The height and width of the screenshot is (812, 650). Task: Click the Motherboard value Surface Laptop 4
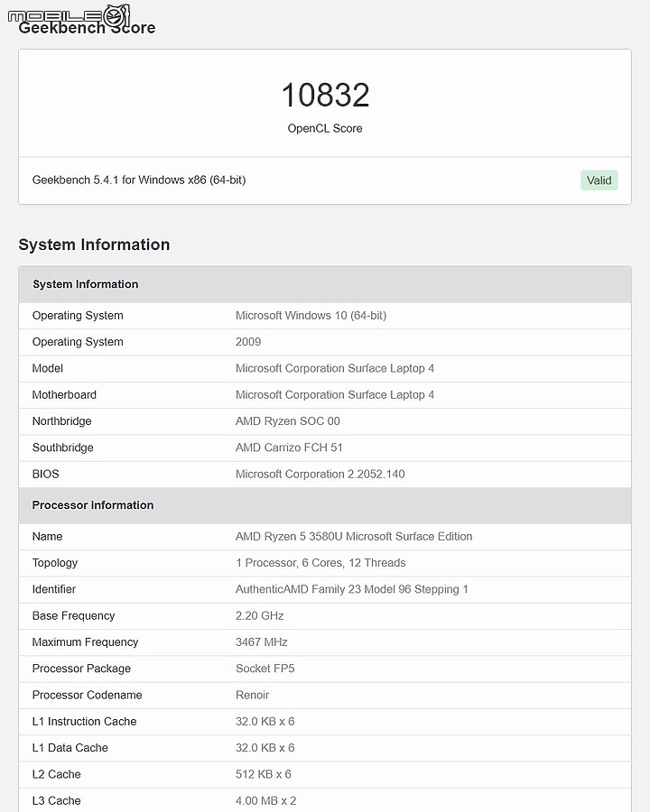click(x=335, y=394)
